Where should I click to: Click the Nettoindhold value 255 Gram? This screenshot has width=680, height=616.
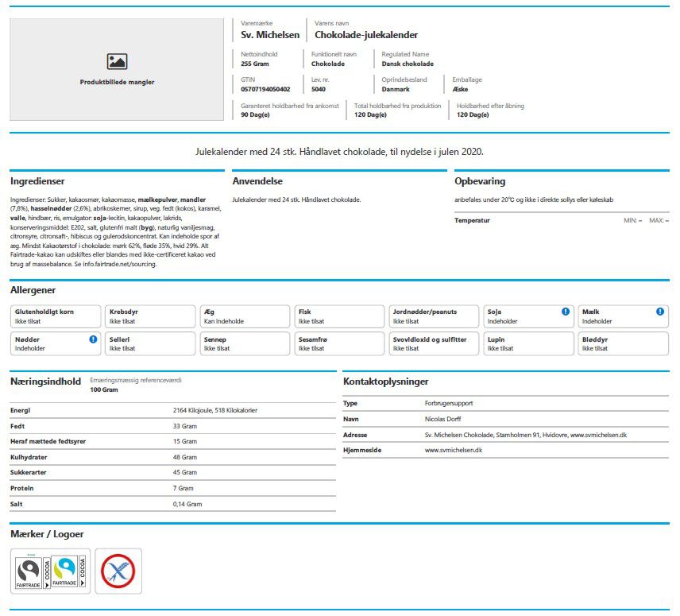click(x=254, y=64)
